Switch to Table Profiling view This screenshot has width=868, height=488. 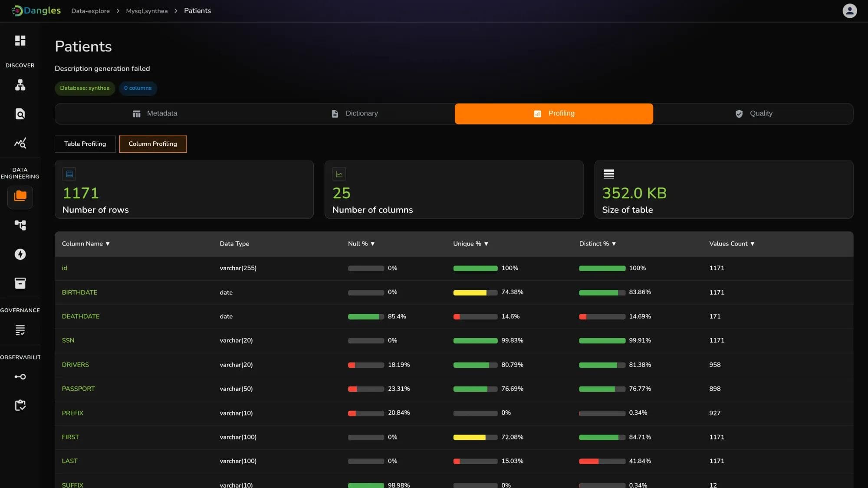coord(85,144)
